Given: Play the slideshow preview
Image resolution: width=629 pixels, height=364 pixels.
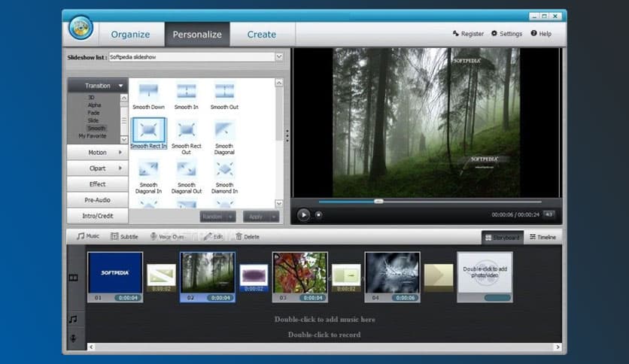Looking at the screenshot, I should 304,215.
